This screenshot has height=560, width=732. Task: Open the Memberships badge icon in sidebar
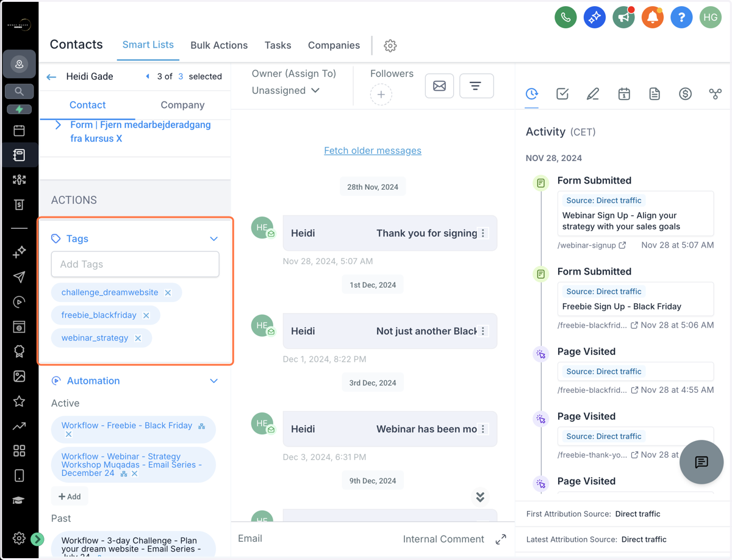[x=20, y=351]
